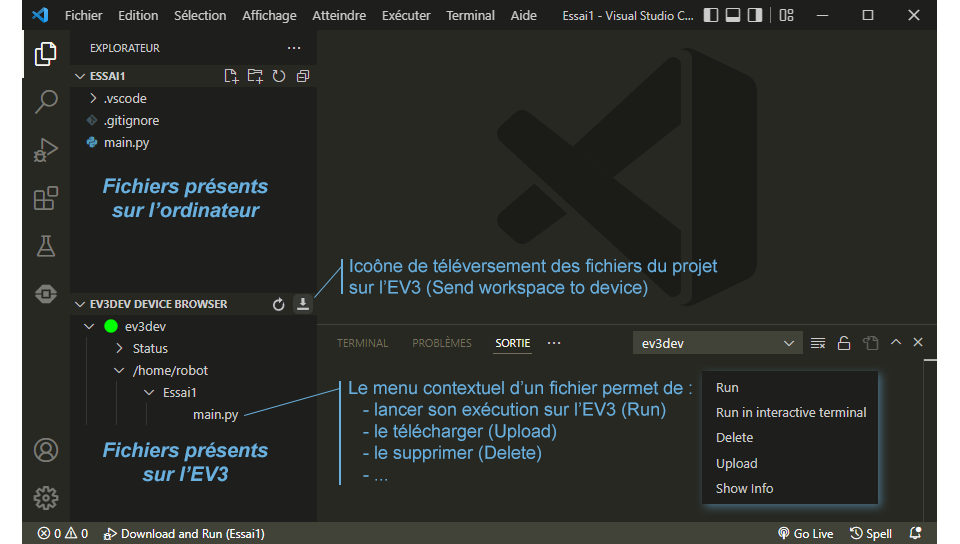Open the Manage gear icon

click(46, 498)
